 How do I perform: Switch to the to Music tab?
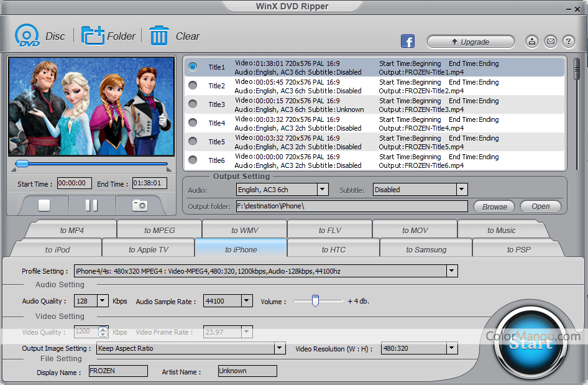click(501, 230)
